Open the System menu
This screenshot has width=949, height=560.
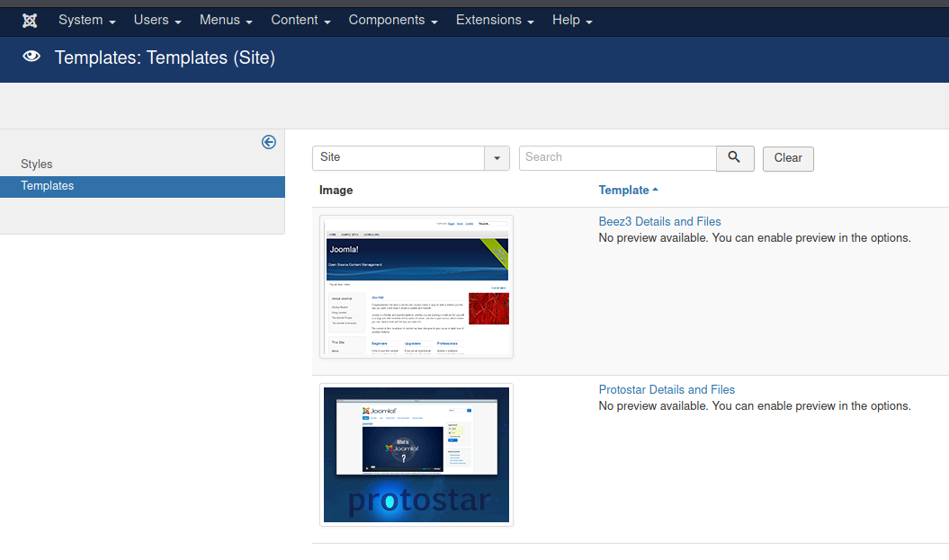[86, 20]
